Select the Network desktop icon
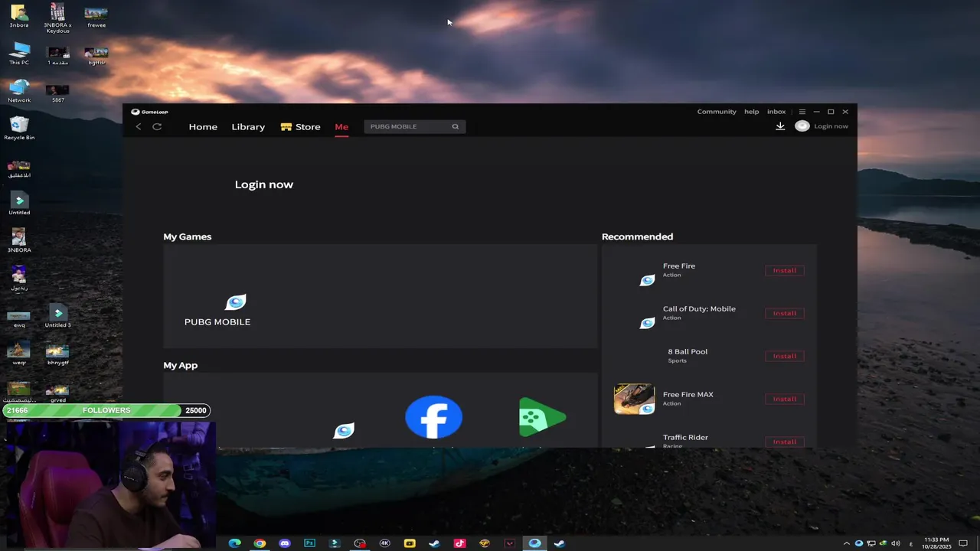 (19, 90)
